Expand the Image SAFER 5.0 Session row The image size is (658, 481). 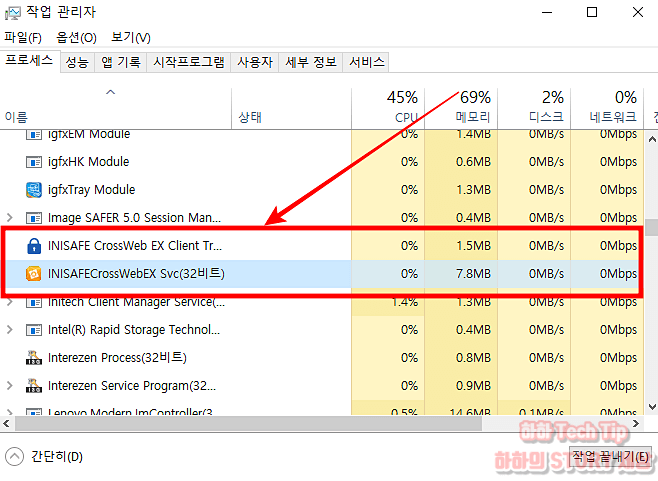pyautogui.click(x=10, y=217)
